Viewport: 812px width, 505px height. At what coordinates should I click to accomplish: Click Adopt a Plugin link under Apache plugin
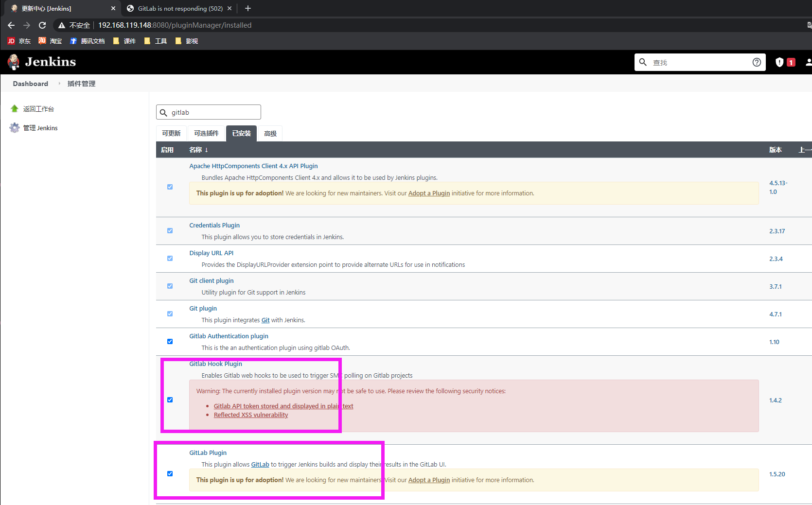click(x=429, y=193)
